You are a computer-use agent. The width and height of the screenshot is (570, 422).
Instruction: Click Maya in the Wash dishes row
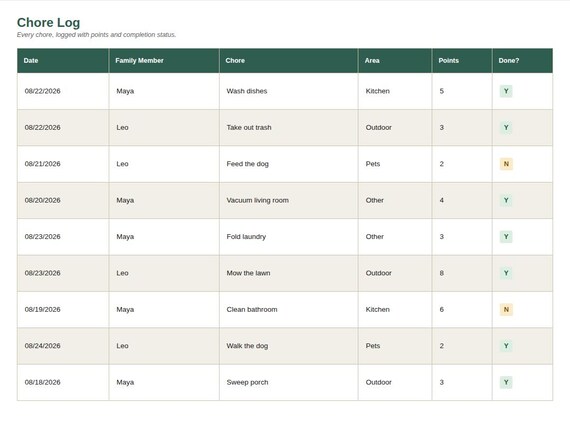point(125,91)
